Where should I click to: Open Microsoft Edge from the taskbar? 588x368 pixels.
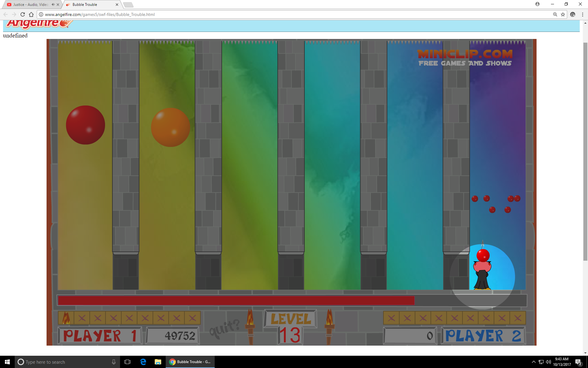(143, 362)
